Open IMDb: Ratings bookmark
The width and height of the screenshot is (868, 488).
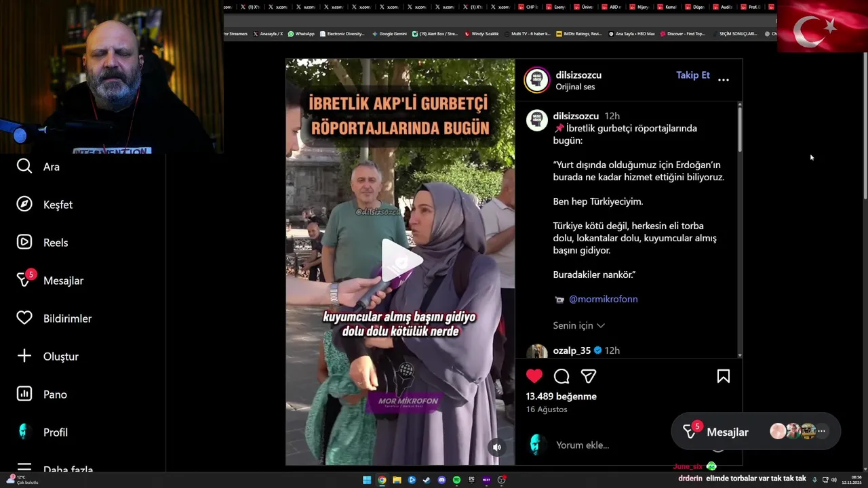pyautogui.click(x=578, y=34)
